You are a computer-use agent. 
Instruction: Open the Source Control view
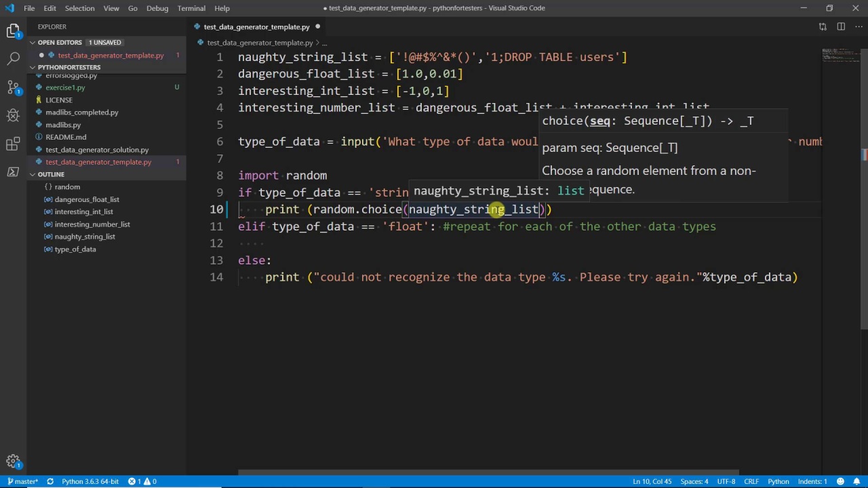coord(13,87)
